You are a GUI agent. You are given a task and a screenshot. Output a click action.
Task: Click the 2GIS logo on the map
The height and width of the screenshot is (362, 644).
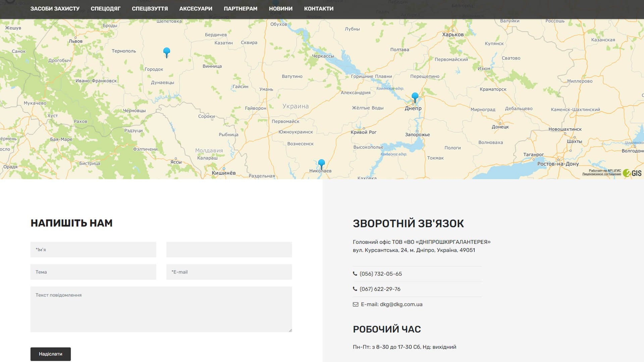click(632, 173)
